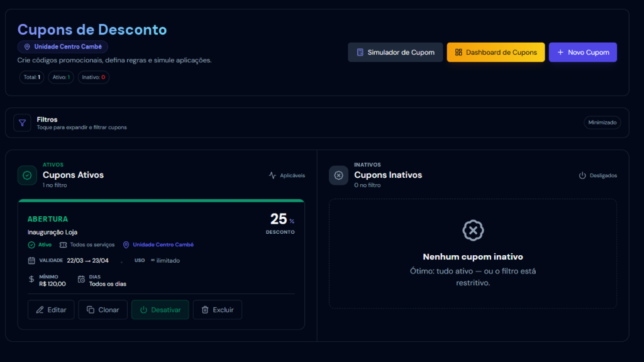Open the Unidade Centro Cambé unit selector
Image resolution: width=644 pixels, height=362 pixels.
click(x=62, y=47)
